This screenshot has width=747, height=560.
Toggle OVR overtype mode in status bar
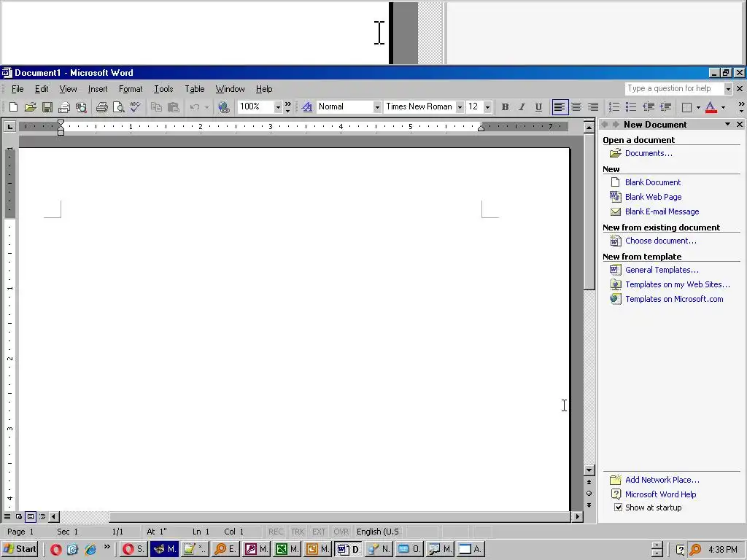341,532
